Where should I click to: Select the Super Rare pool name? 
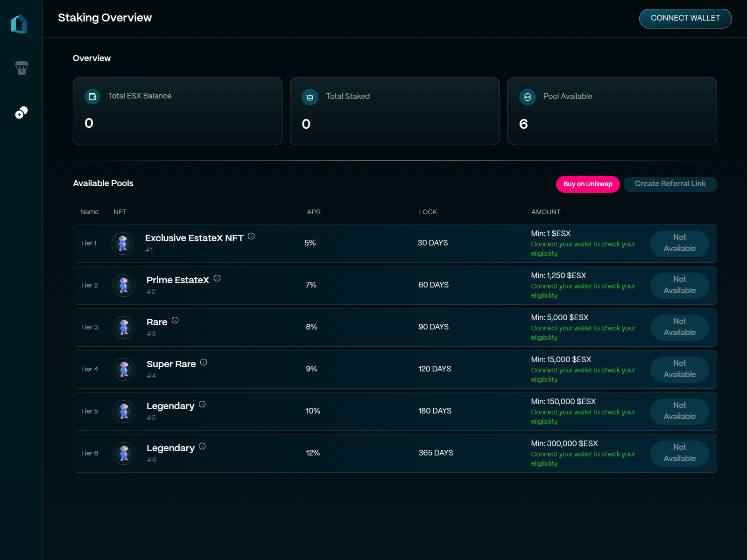point(171,364)
